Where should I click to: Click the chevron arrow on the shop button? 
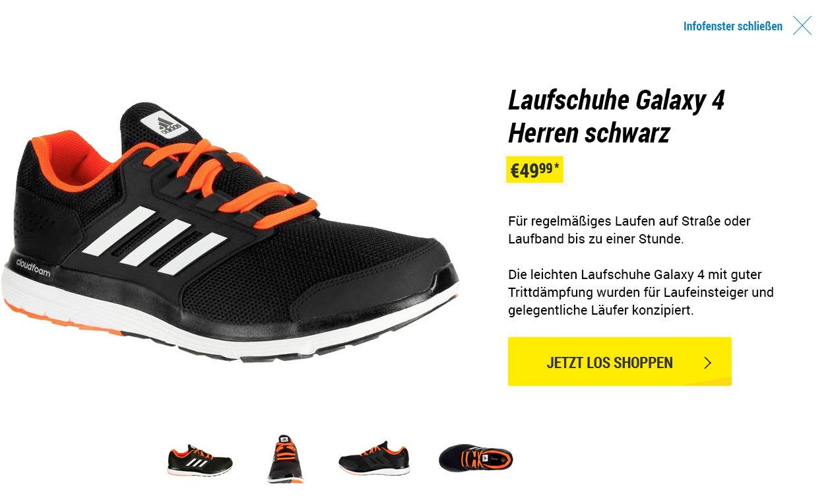[708, 363]
